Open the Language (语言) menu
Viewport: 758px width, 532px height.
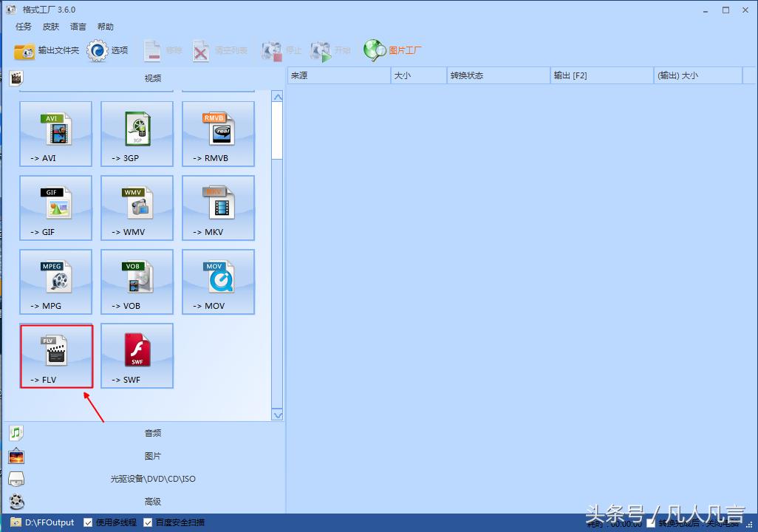tap(78, 27)
